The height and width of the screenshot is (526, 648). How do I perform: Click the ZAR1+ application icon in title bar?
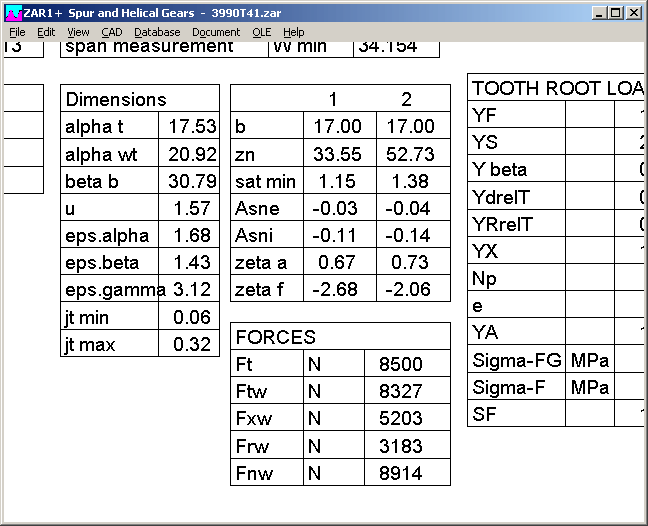point(13,13)
